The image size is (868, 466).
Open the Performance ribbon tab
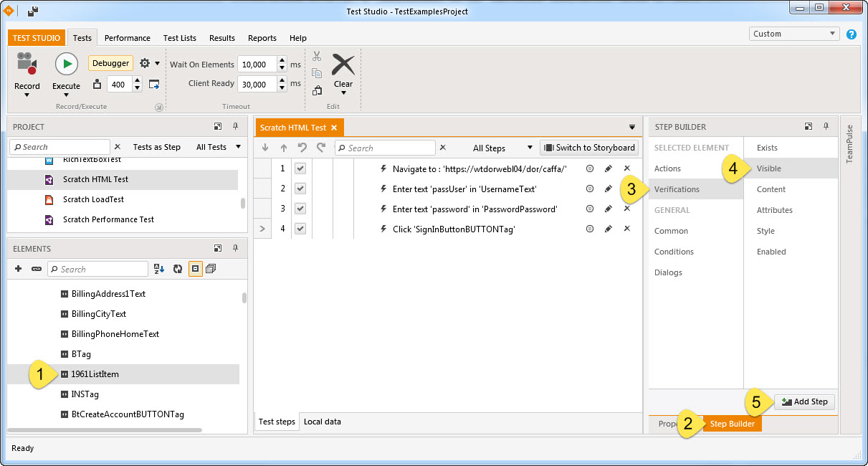127,38
